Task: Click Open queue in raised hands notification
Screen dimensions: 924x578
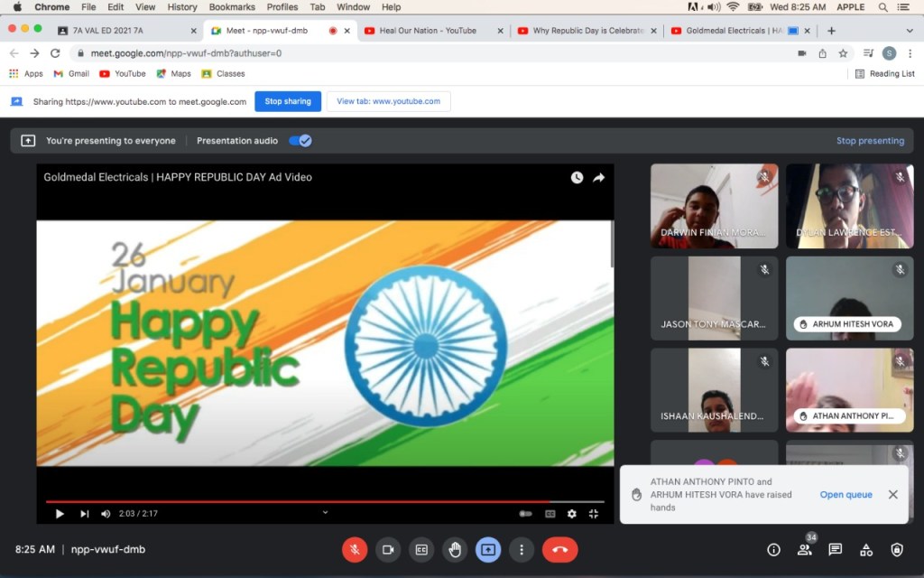Action: click(x=845, y=495)
